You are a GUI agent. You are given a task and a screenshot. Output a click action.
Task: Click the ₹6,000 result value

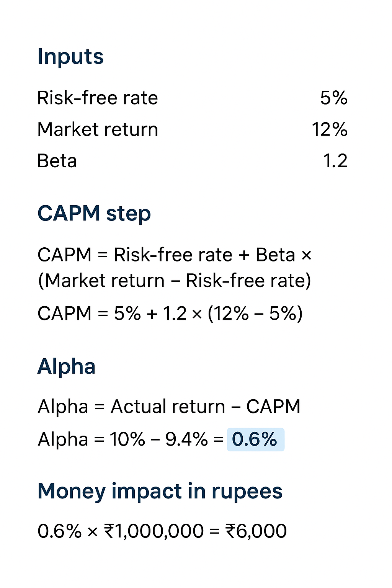(256, 531)
